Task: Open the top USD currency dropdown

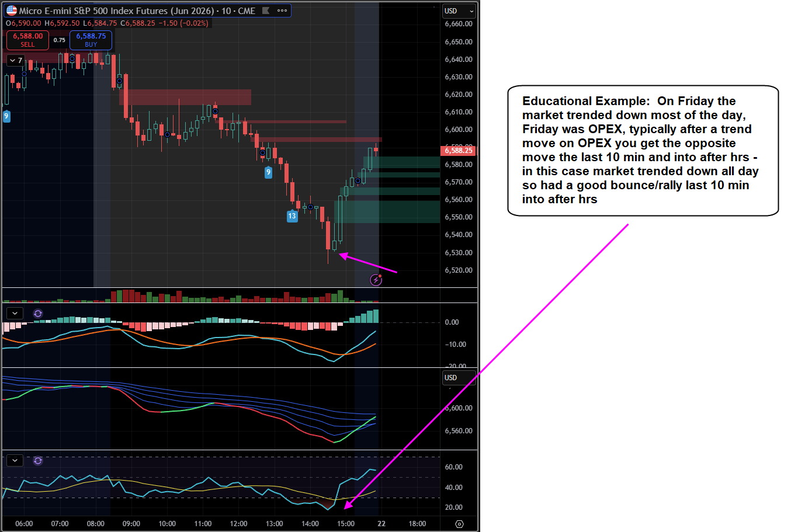Action: (459, 11)
